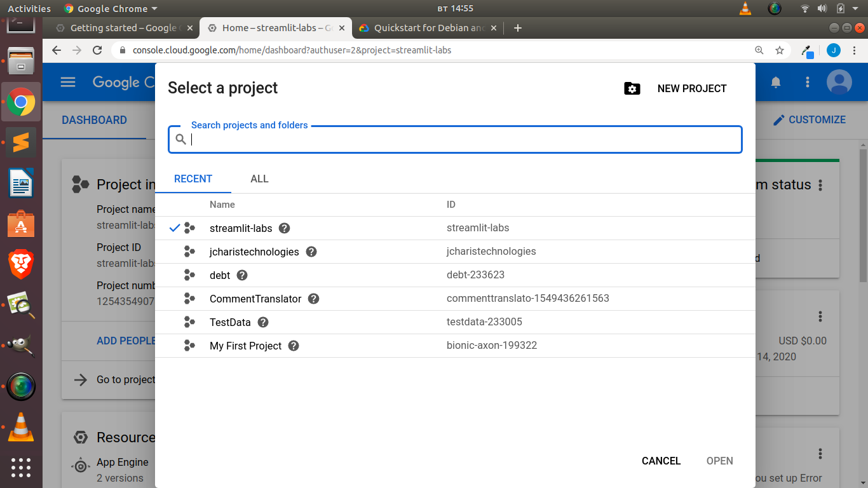Viewport: 868px width, 488px height.
Task: Click the magnifier icon in the project search box
Action: [x=181, y=139]
